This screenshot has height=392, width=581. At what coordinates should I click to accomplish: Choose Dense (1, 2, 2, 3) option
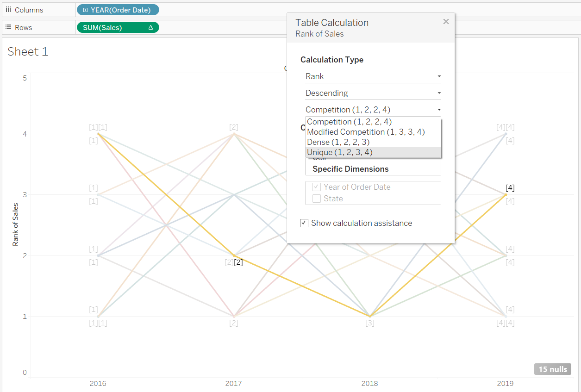point(373,142)
